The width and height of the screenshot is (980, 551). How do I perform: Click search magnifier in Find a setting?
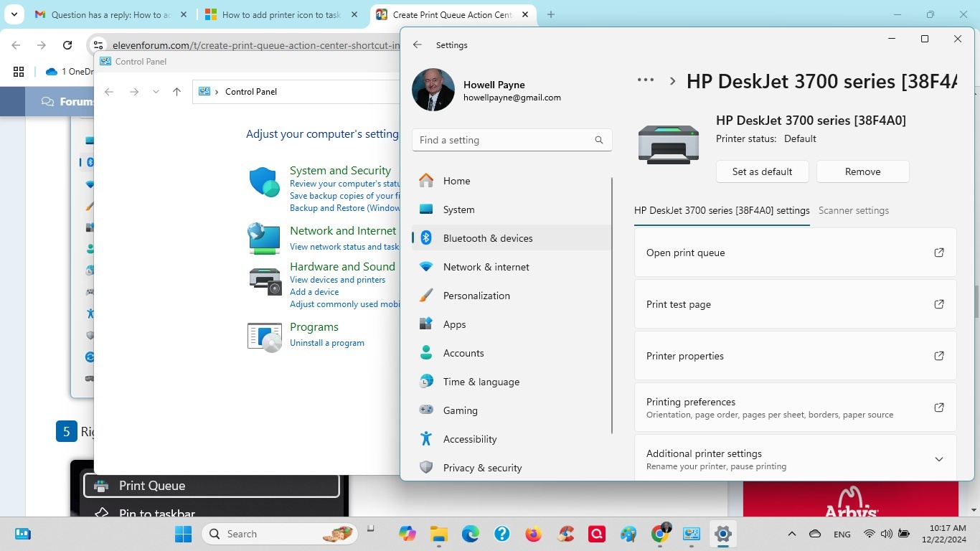[599, 140]
